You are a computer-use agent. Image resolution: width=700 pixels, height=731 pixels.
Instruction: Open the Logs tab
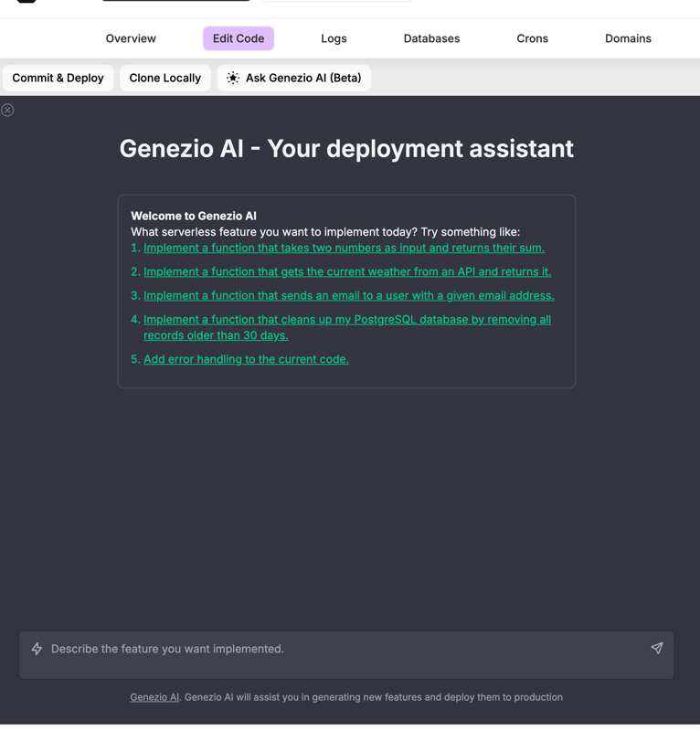point(334,38)
